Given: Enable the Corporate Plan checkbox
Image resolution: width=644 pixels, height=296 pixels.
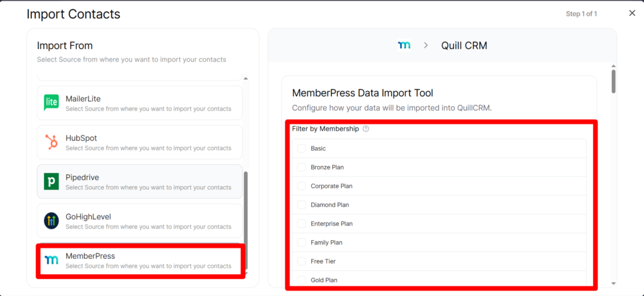Looking at the screenshot, I should [301, 186].
